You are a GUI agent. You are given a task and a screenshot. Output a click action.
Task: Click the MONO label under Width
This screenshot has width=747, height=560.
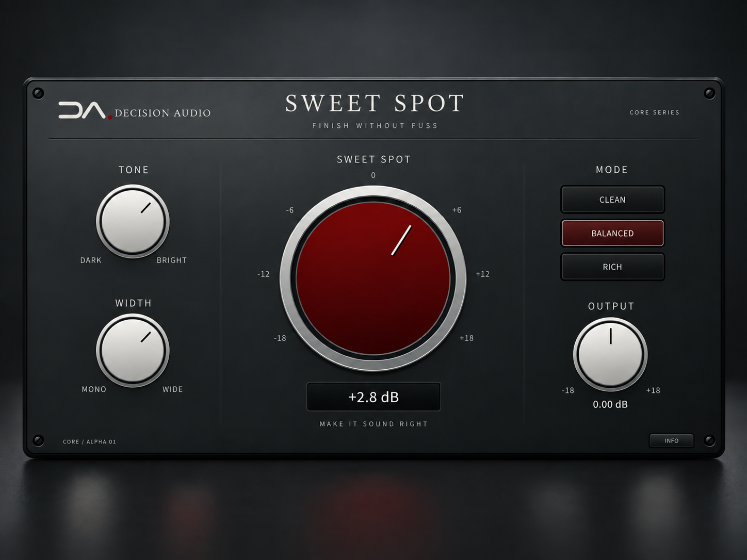click(94, 389)
